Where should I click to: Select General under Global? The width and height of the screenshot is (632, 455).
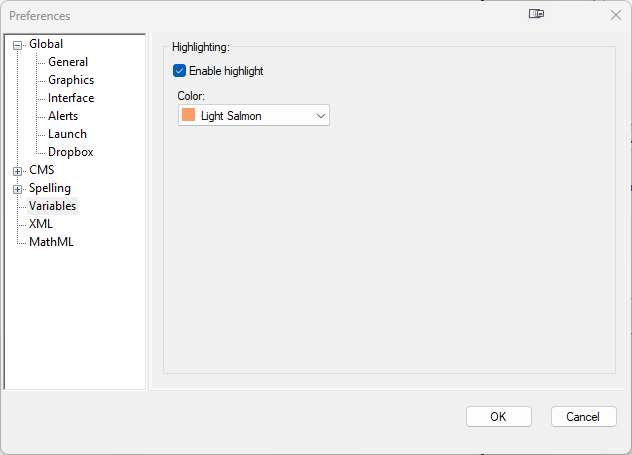pos(68,62)
